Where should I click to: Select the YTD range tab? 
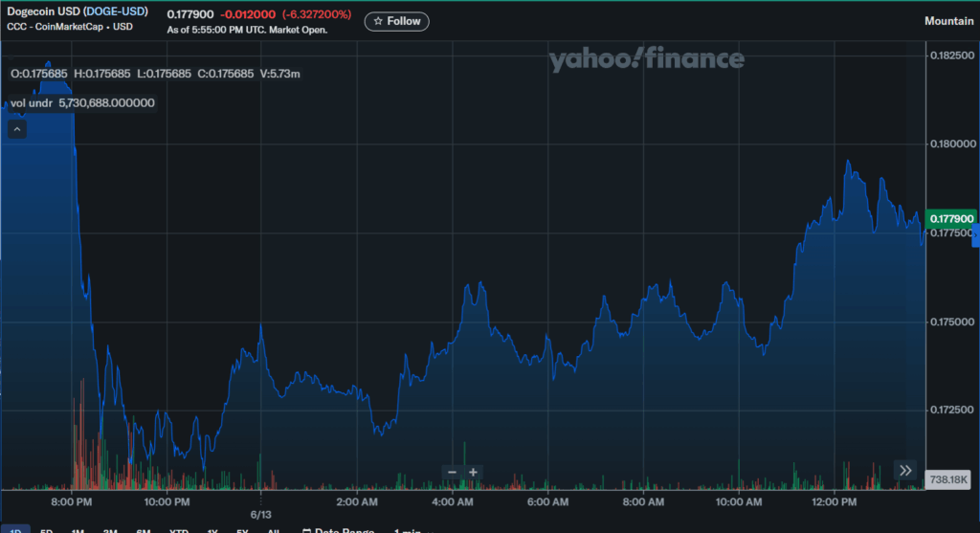(x=179, y=530)
